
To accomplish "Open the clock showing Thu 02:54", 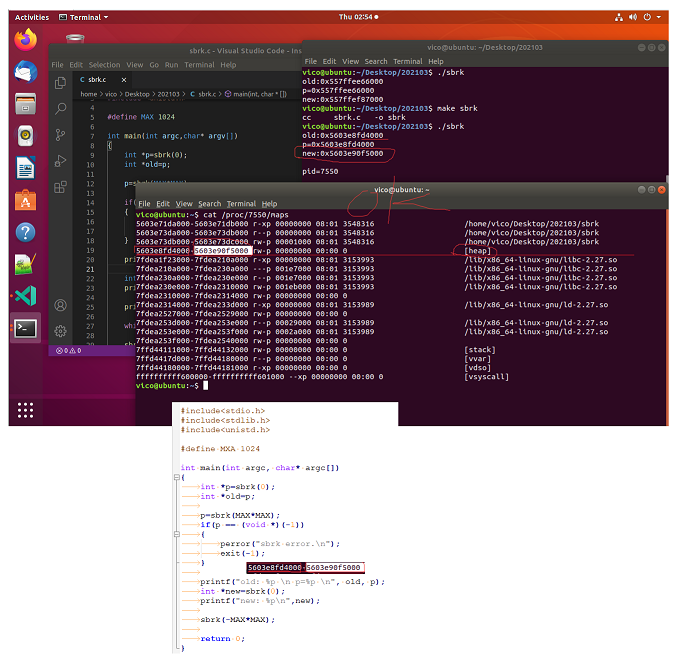I will [358, 17].
